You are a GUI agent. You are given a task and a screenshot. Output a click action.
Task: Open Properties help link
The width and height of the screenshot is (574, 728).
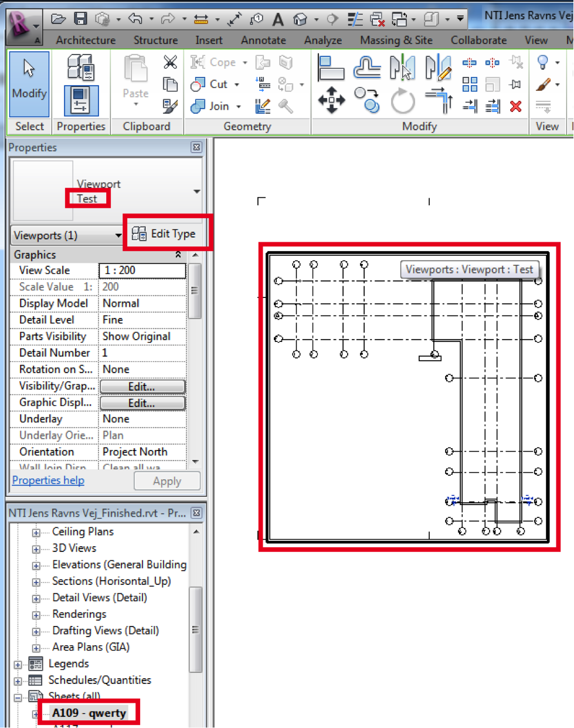click(48, 480)
